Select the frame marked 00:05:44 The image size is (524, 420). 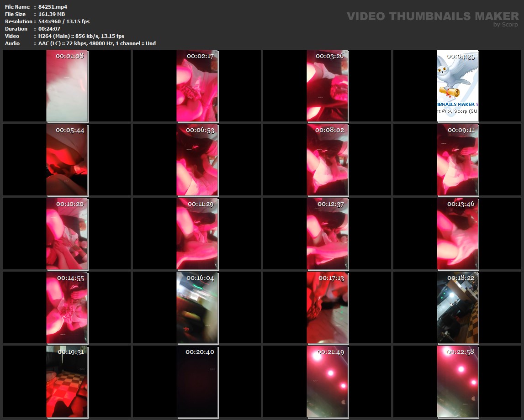pyautogui.click(x=67, y=160)
